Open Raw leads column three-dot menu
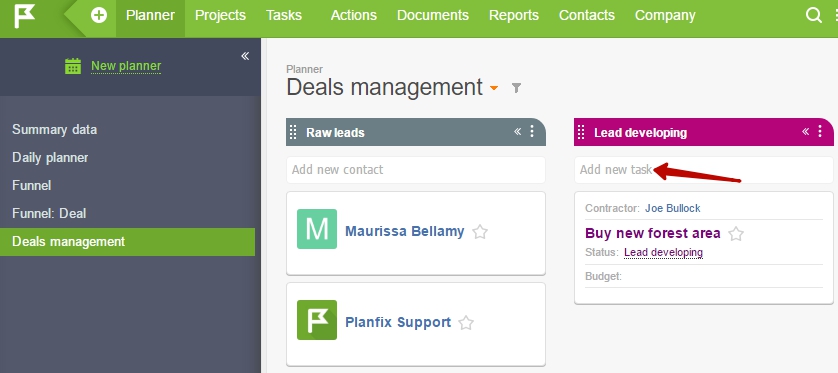 [x=532, y=131]
